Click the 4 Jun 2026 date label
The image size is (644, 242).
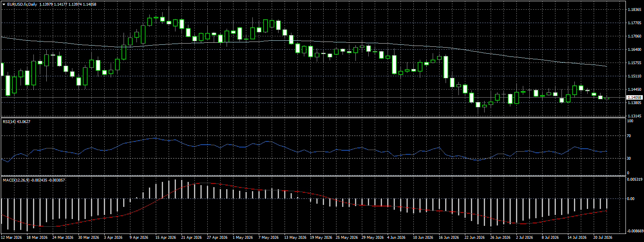click(396, 238)
